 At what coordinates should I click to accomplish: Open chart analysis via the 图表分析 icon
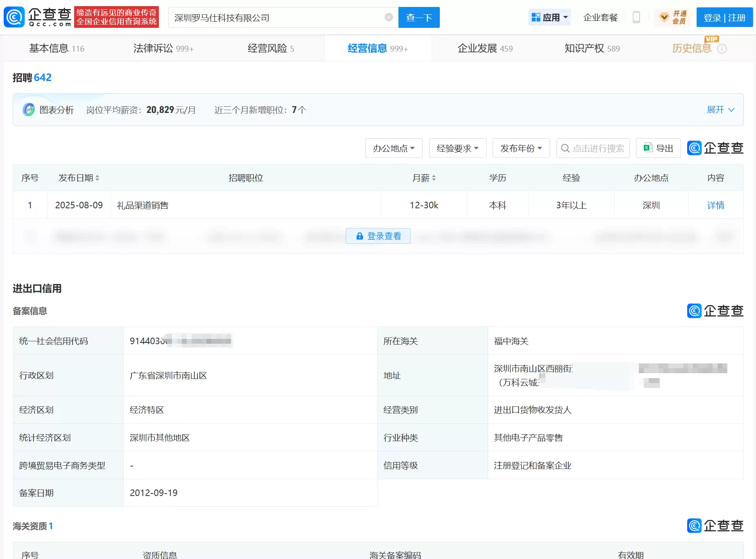point(28,110)
